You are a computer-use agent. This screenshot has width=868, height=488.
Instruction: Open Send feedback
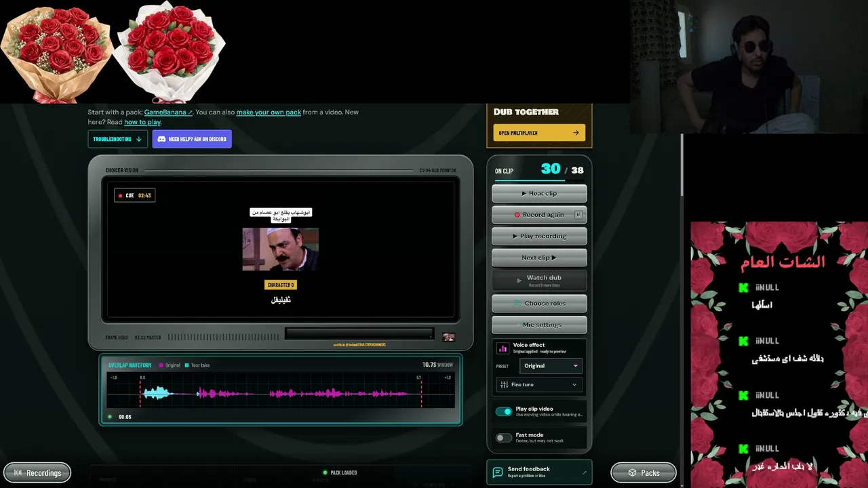(x=539, y=472)
